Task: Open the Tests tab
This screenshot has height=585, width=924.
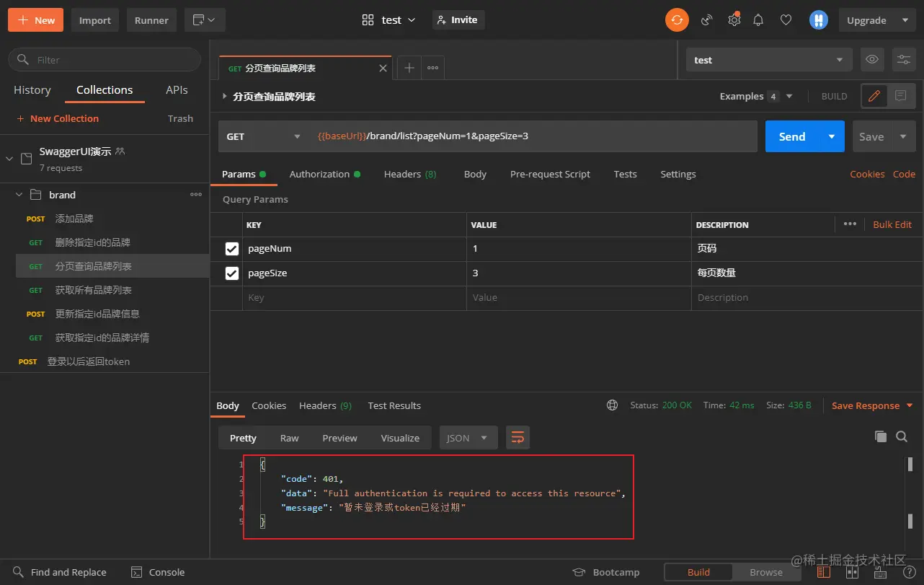Action: (625, 174)
